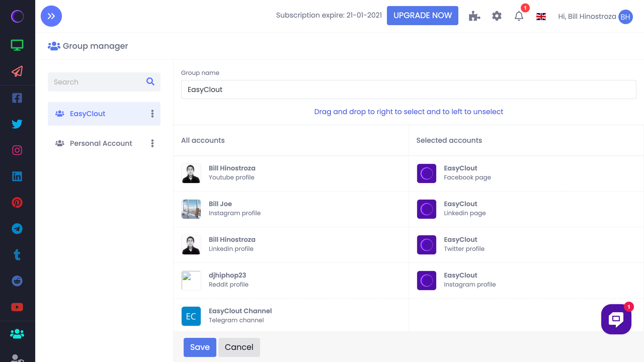Click the Bill Joe account name
Screen dimensions: 644x362
point(220,204)
